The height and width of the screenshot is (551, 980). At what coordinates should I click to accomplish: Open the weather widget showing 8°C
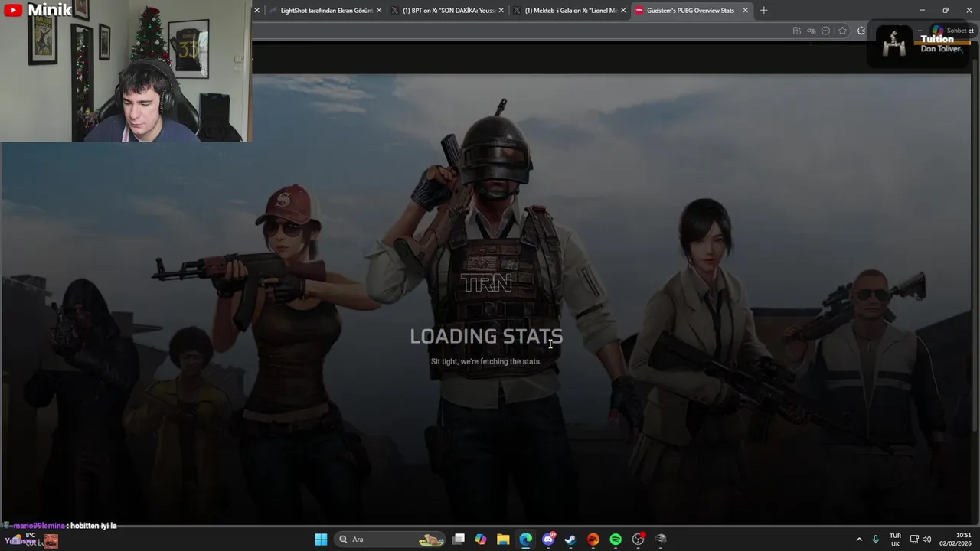[x=31, y=540]
